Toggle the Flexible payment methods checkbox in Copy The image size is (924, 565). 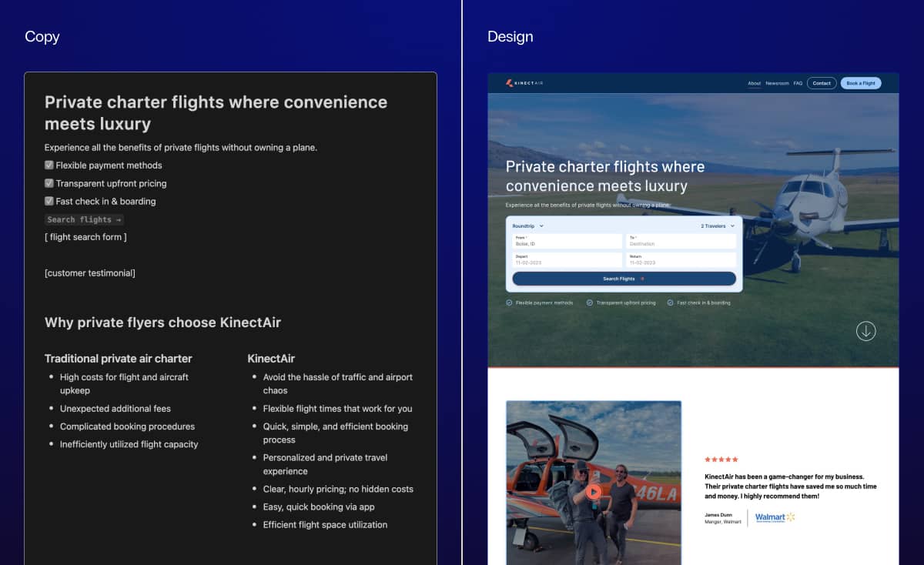click(x=49, y=165)
